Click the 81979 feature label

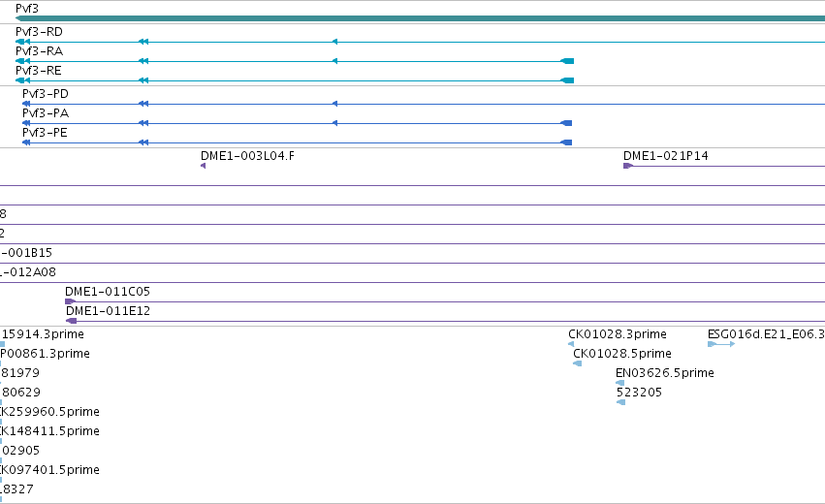[20, 373]
